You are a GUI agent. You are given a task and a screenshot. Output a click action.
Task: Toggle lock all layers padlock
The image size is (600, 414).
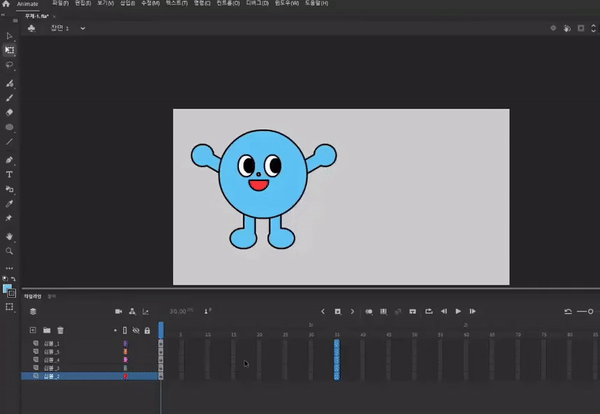148,329
